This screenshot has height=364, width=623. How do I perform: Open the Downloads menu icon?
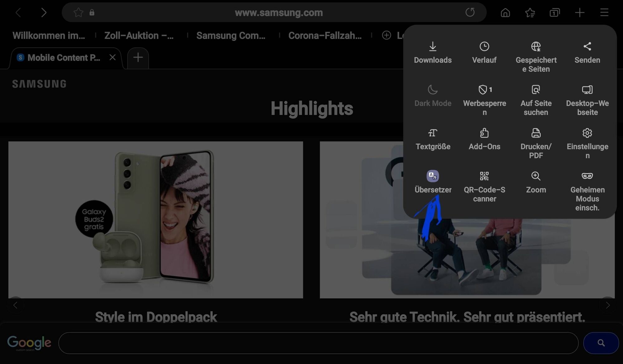[x=433, y=52]
